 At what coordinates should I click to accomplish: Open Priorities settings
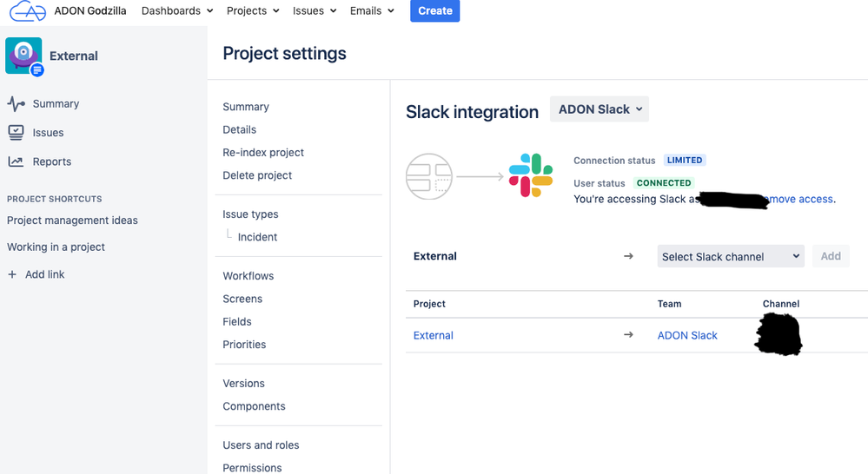pyautogui.click(x=244, y=344)
